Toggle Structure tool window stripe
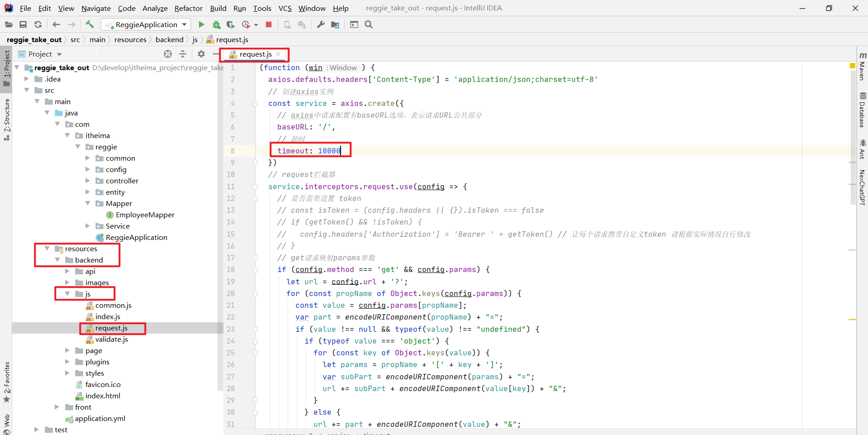 click(x=6, y=119)
